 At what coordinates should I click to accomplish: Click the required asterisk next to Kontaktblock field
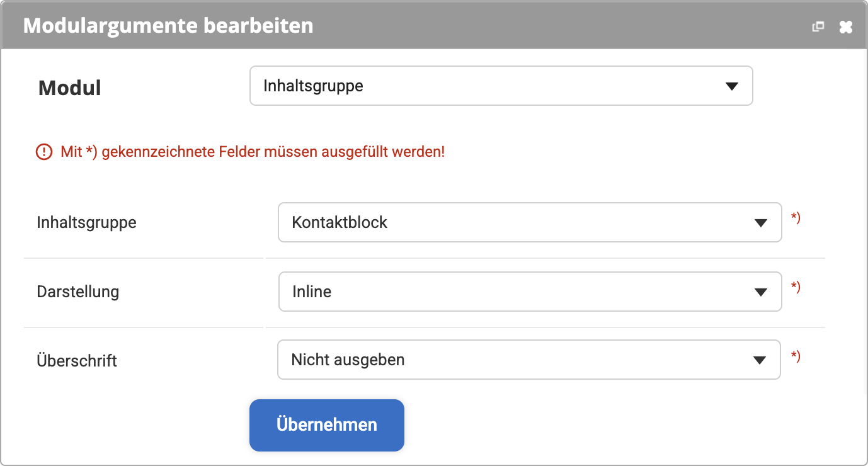coord(796,218)
